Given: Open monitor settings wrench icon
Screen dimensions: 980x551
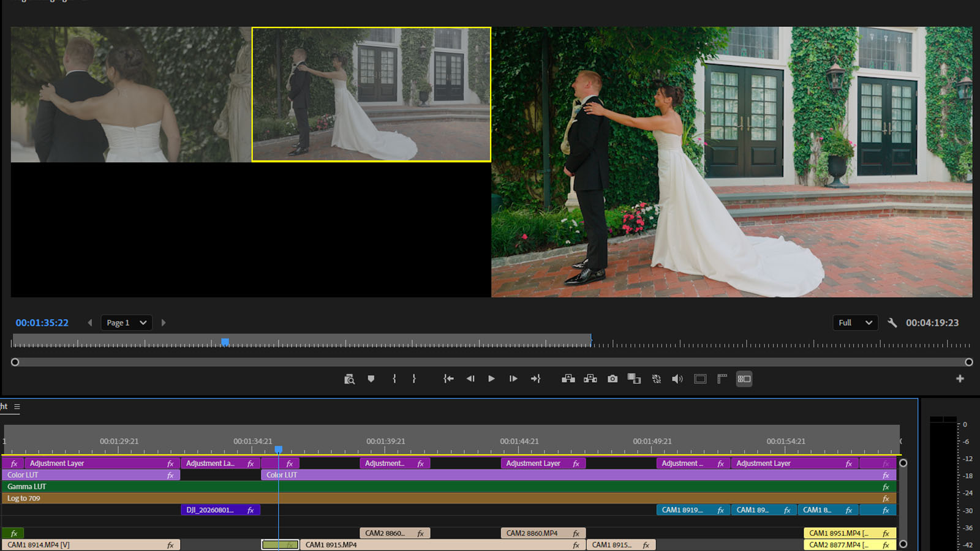Looking at the screenshot, I should [892, 323].
